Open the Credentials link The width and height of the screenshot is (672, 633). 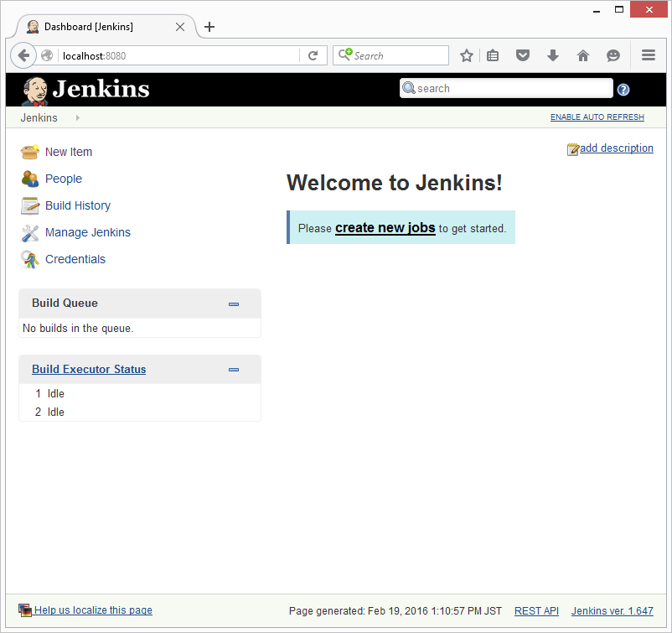(x=75, y=259)
